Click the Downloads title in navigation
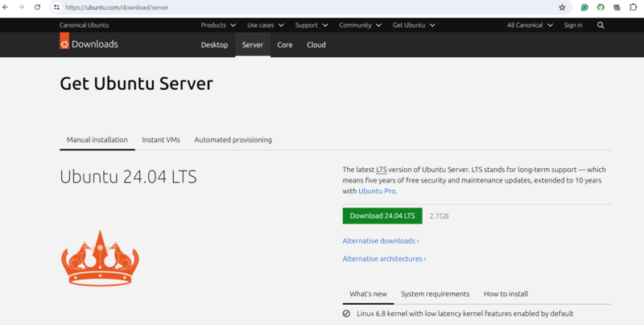This screenshot has width=644, height=325. [x=95, y=44]
